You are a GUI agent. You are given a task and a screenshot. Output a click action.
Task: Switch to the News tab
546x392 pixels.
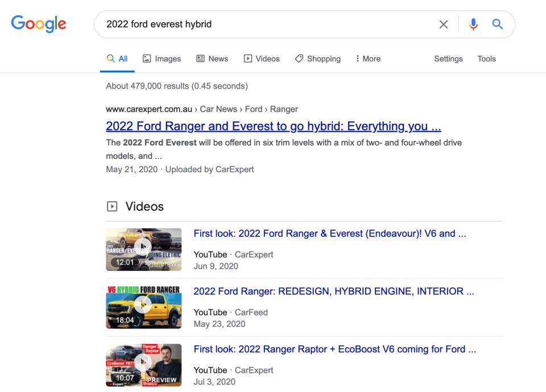212,59
